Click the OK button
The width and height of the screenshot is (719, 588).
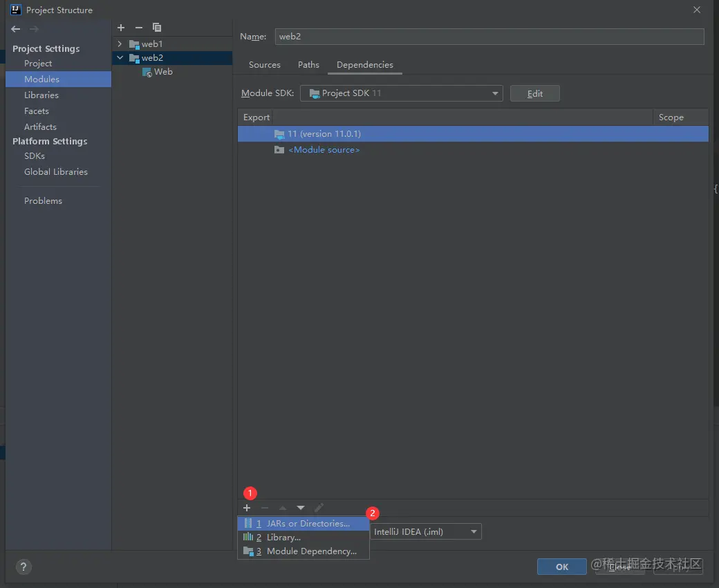click(561, 567)
